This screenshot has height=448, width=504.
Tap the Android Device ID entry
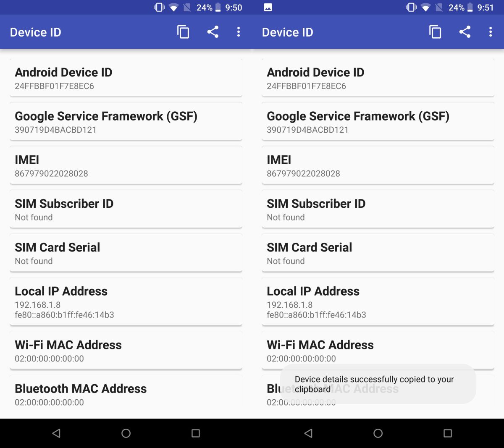point(126,78)
